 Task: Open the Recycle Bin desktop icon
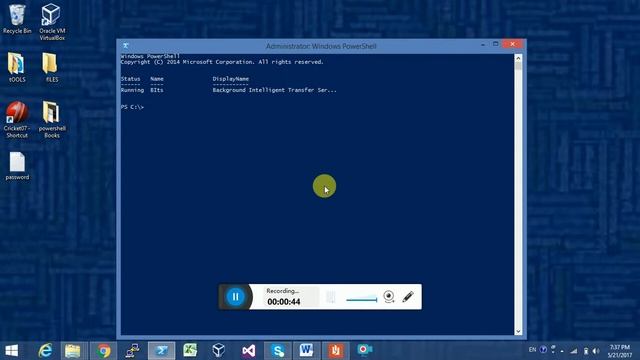click(17, 19)
